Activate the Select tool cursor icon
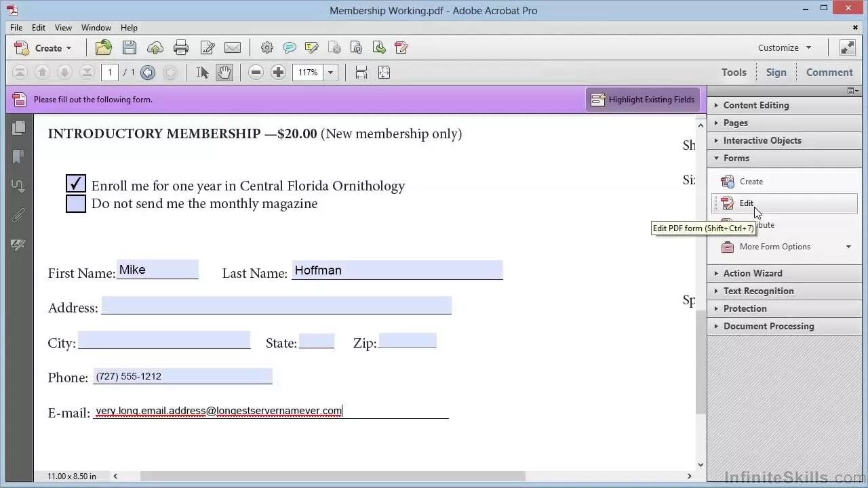Screen dimensions: 868x488 click(202, 73)
